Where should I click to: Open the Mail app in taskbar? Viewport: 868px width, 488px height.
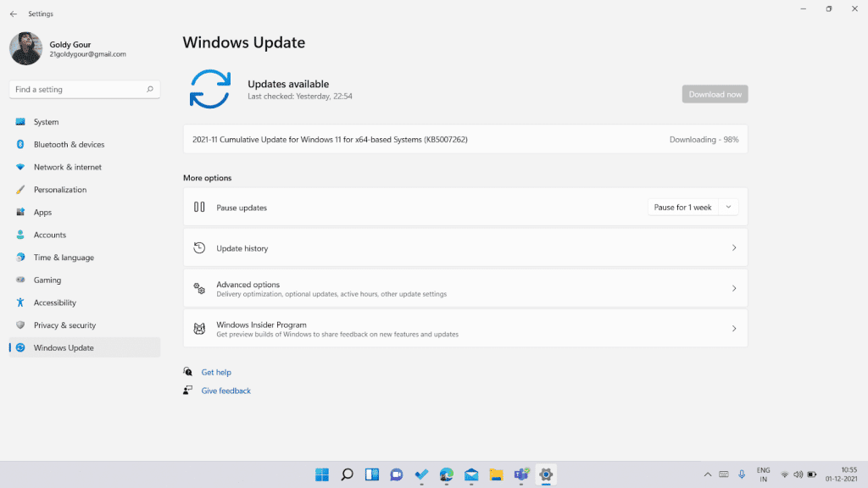coord(471,474)
